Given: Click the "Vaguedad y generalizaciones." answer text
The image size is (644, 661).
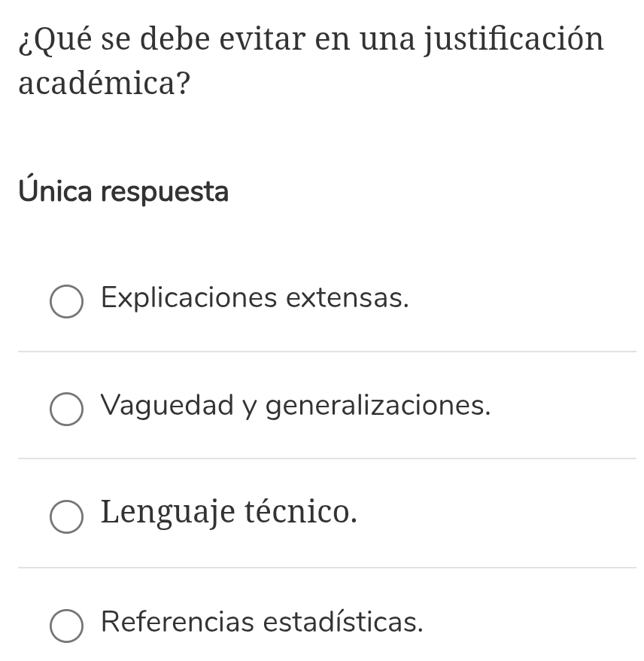Looking at the screenshot, I should (296, 407).
